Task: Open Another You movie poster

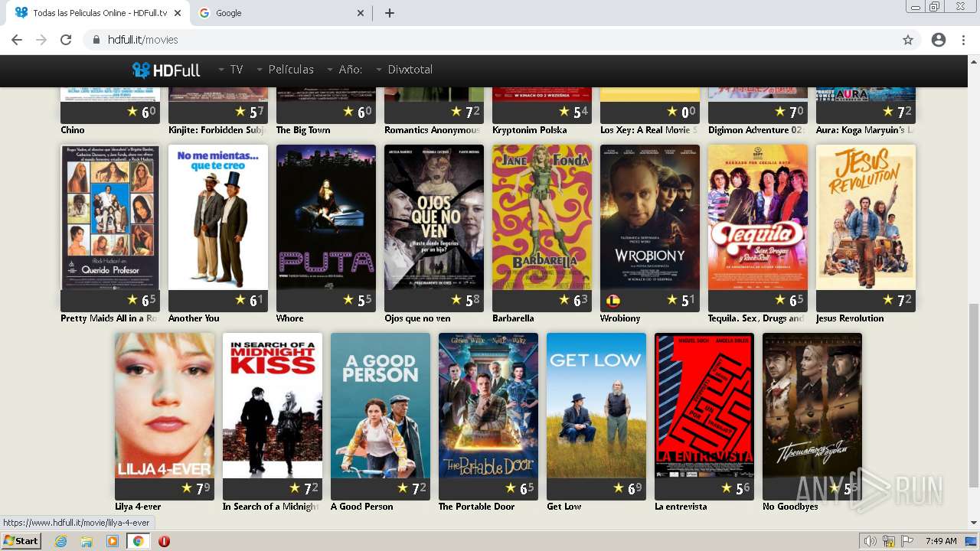Action: pos(218,217)
